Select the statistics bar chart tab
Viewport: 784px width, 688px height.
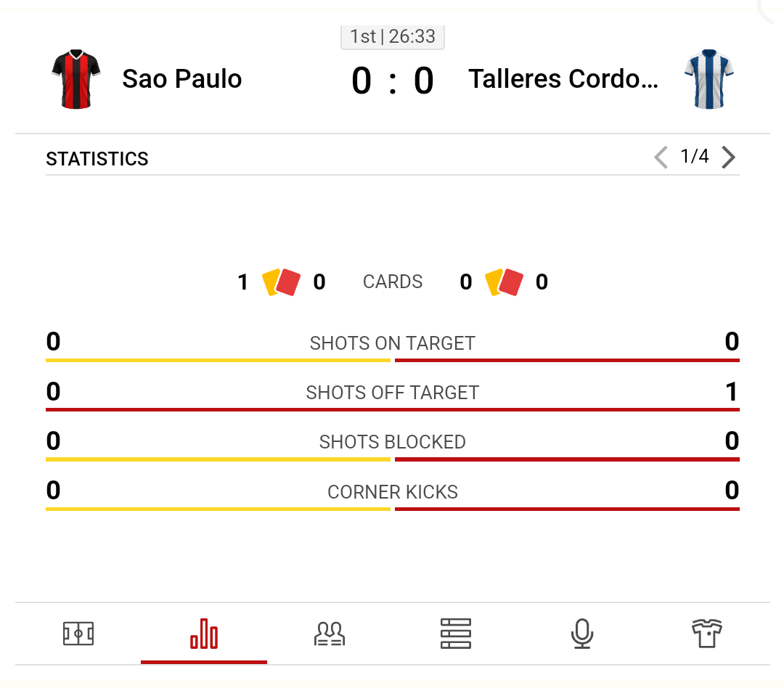[204, 634]
